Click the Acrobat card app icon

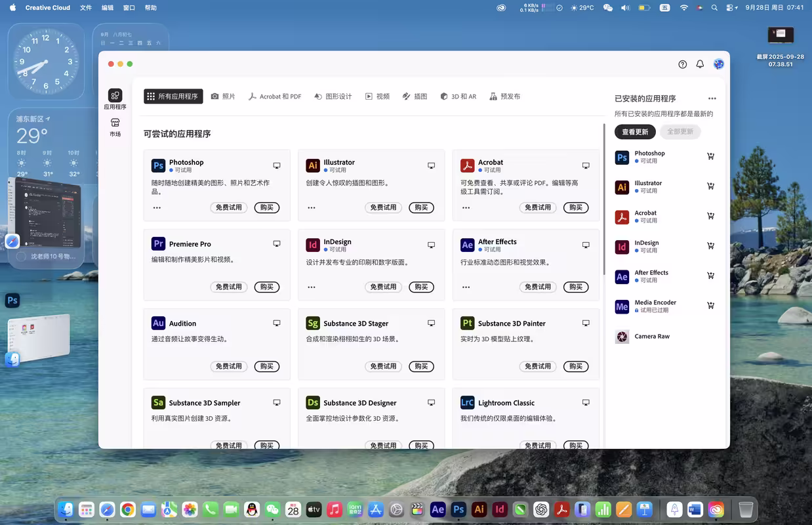(467, 165)
